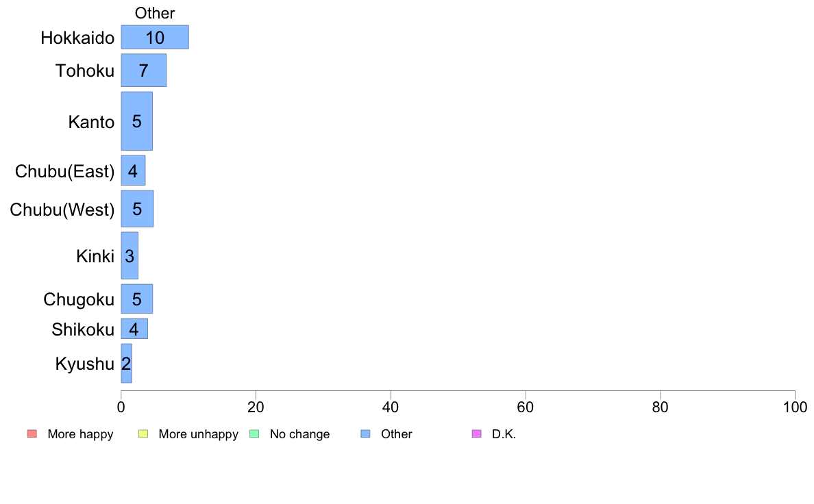The height and width of the screenshot is (504, 814).
Task: Click the 40 tick label on axis
Action: (x=391, y=407)
